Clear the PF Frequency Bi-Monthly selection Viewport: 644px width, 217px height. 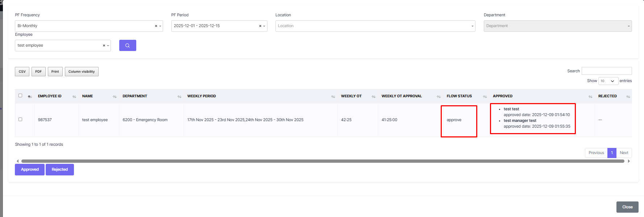coord(156,26)
